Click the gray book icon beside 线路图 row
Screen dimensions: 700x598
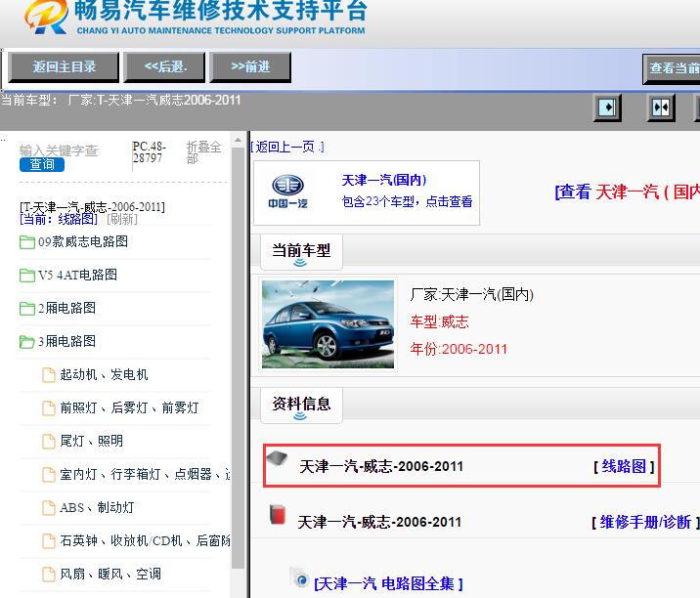click(x=277, y=458)
